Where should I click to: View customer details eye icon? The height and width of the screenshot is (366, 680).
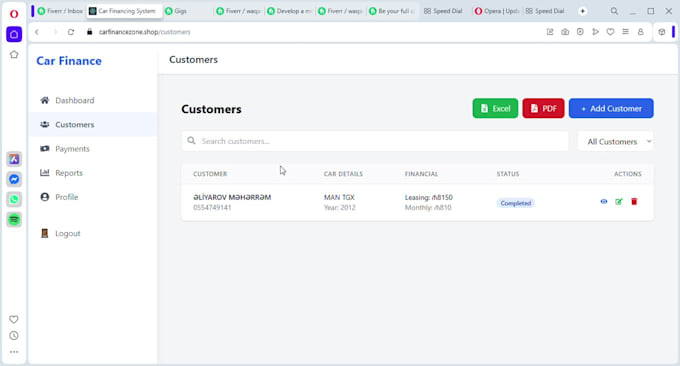coord(604,202)
